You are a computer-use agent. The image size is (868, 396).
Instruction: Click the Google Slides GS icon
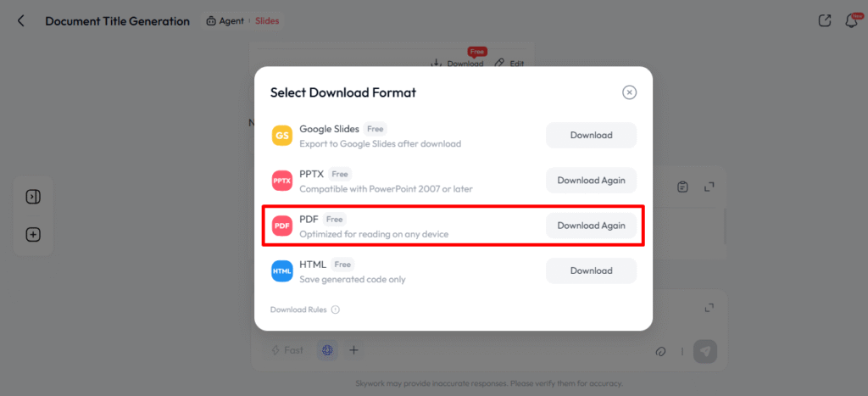pyautogui.click(x=282, y=136)
